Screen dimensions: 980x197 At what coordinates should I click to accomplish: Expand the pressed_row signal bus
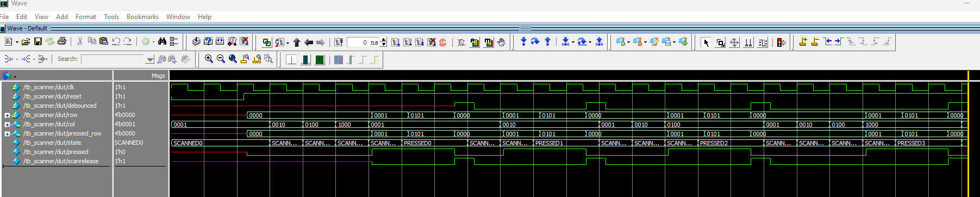(x=7, y=134)
